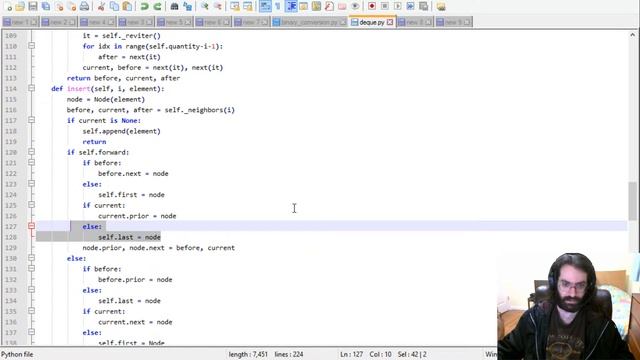The image size is (640, 360).
Task: Stop macro recording icon
Action: [x=384, y=6]
